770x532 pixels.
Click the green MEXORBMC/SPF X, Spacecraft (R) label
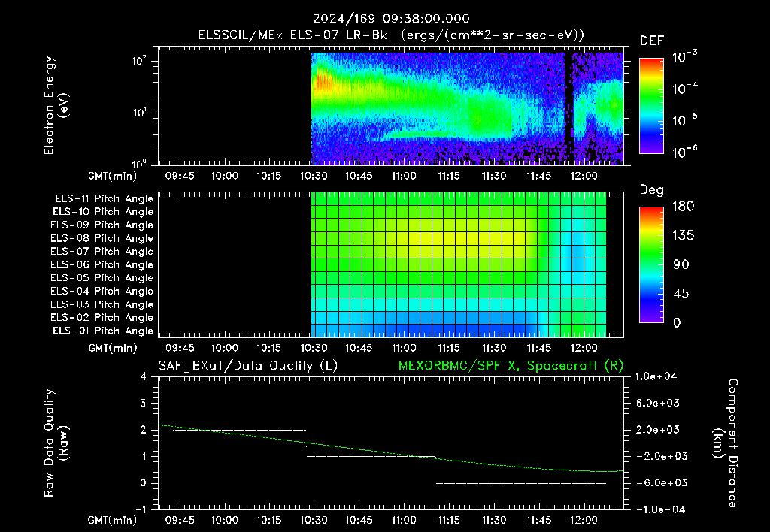(x=511, y=366)
